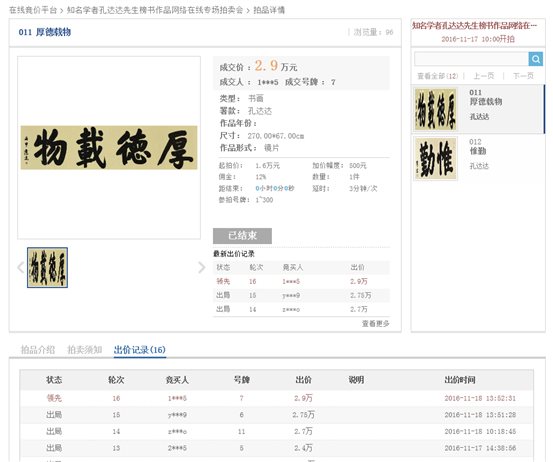Click 2.4万 bid in round 13 row
This screenshot has width=553, height=462.
pos(303,448)
